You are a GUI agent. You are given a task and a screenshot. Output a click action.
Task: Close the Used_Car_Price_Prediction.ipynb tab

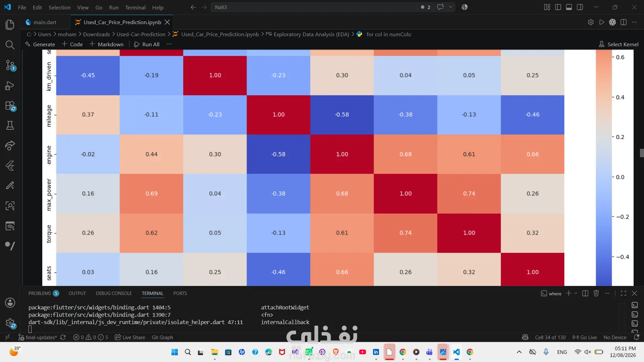tap(167, 22)
